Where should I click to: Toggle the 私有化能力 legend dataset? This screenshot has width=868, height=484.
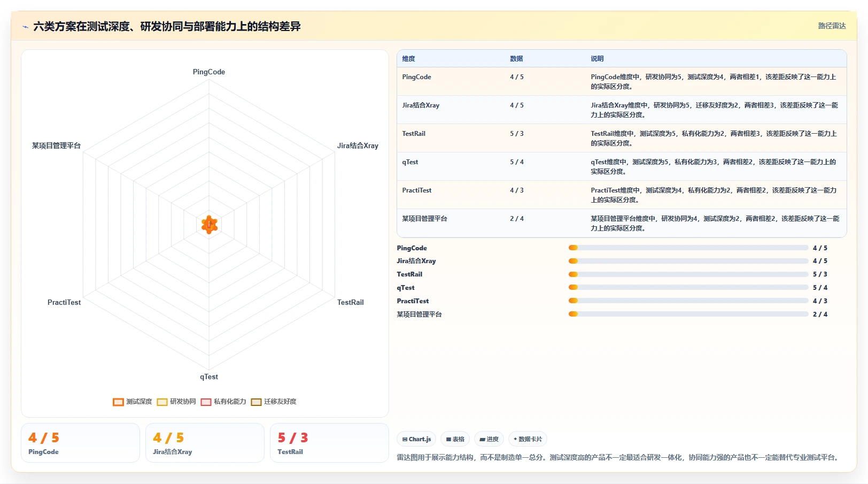[x=223, y=402]
